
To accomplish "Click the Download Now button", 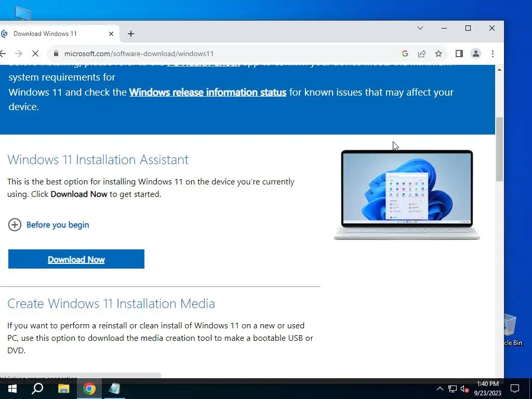I will (x=76, y=259).
